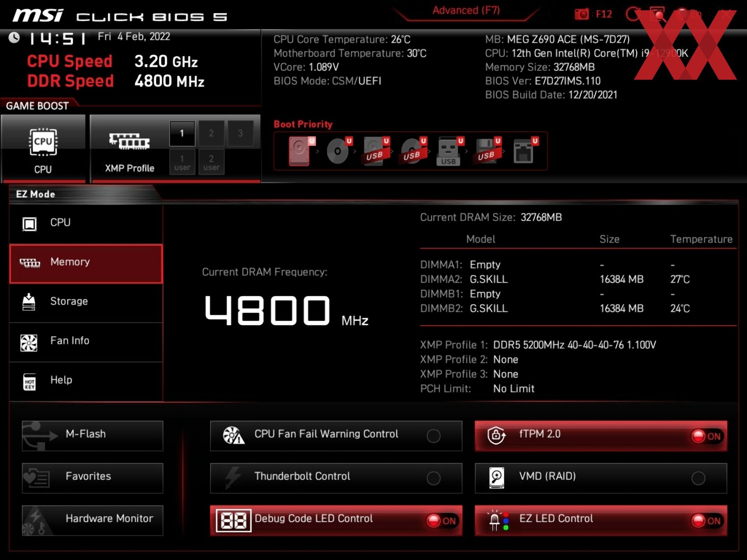Select the hard disk boot device icon
Screen dimensions: 747x560
(302, 151)
